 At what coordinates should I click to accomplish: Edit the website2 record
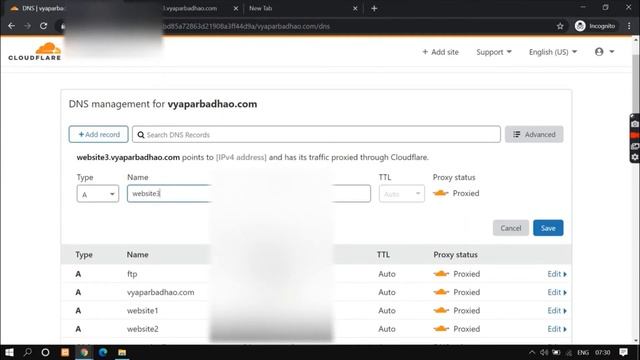click(x=557, y=329)
